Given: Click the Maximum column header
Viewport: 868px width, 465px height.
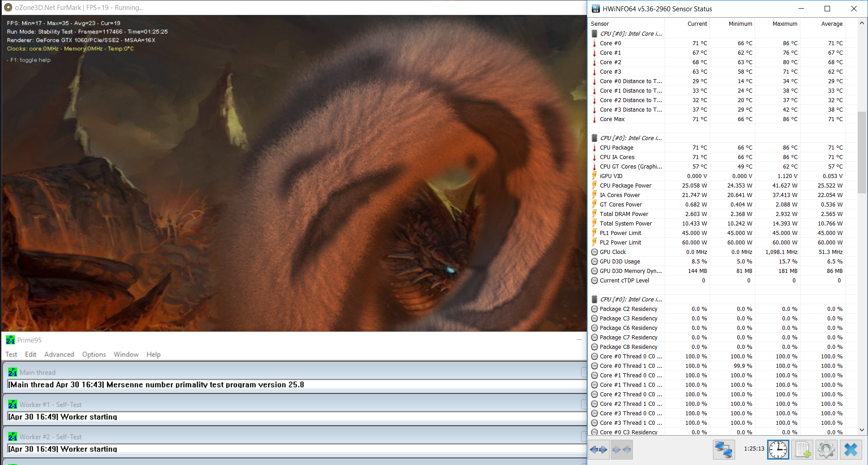Looking at the screenshot, I should tap(778, 24).
